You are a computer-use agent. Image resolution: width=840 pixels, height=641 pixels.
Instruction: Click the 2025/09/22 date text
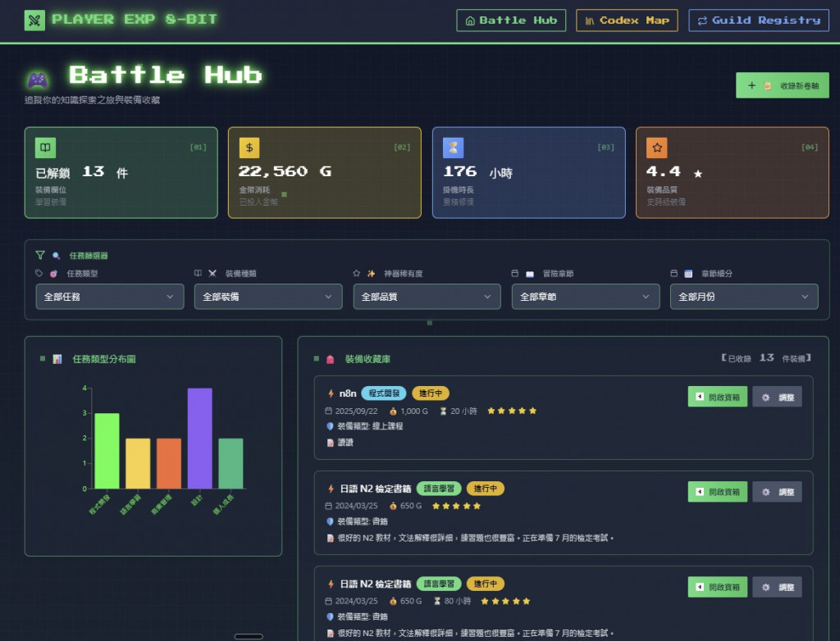click(356, 411)
